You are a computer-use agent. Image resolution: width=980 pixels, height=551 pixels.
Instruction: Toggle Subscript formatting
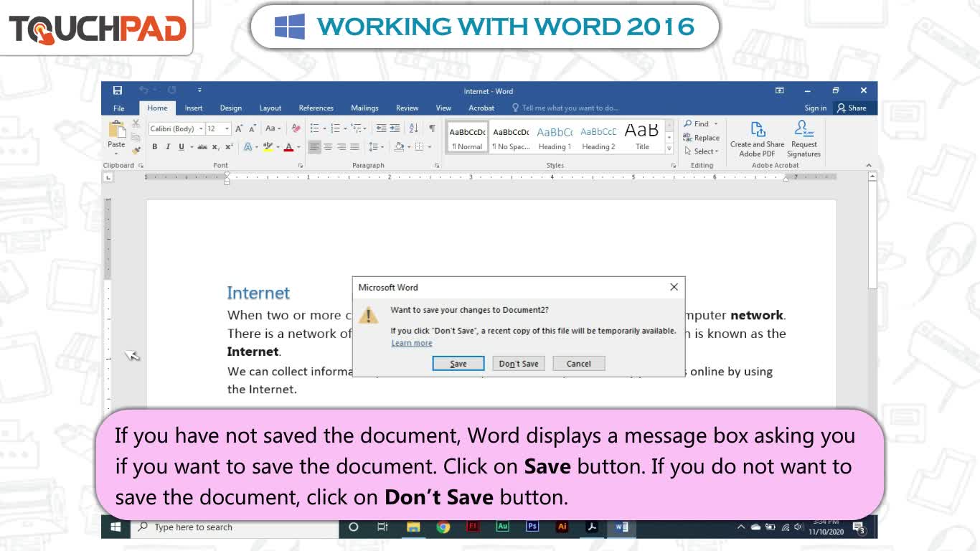(x=216, y=147)
